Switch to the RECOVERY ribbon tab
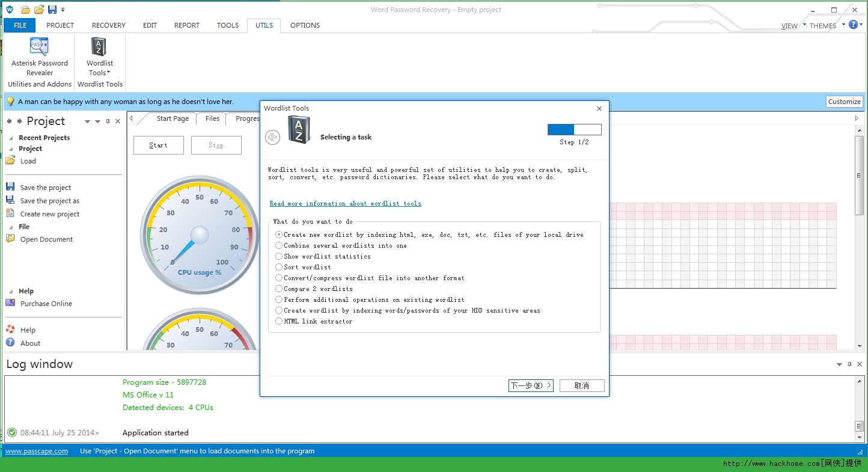The height and width of the screenshot is (472, 868). click(x=109, y=25)
